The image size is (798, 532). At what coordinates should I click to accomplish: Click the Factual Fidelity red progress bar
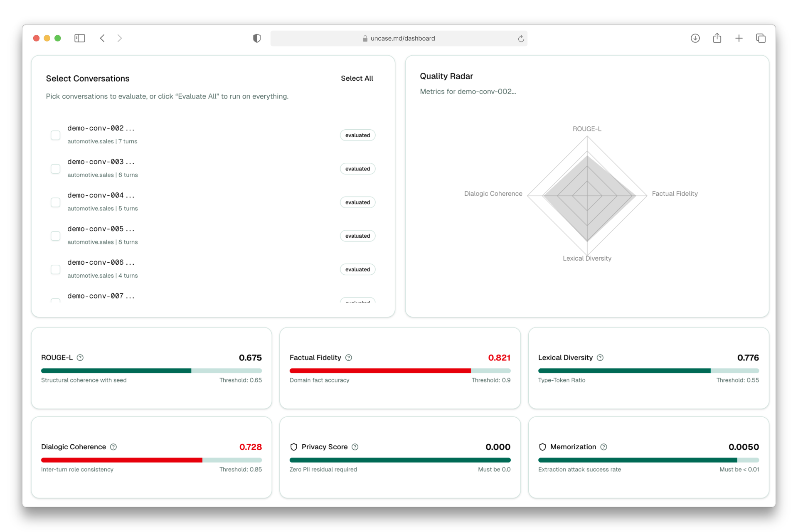pos(380,371)
